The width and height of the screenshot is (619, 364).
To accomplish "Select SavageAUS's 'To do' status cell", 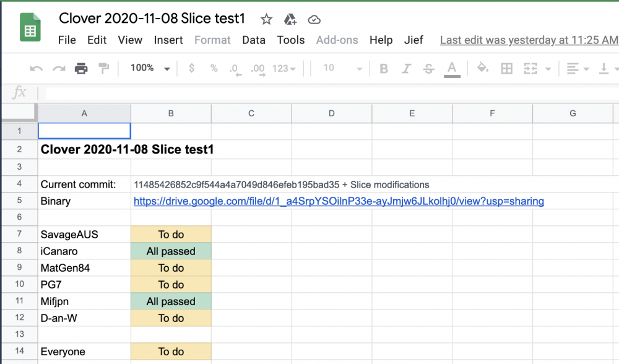I will coord(171,234).
